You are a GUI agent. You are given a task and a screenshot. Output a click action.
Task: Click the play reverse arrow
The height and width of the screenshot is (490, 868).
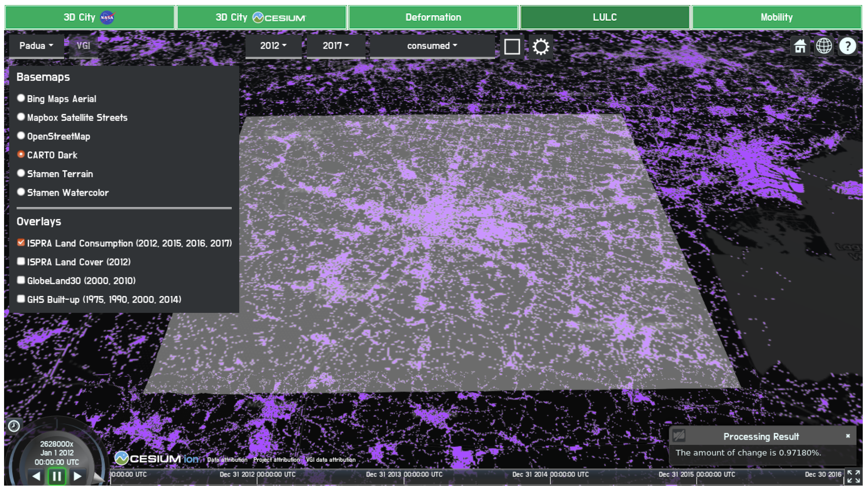click(36, 476)
